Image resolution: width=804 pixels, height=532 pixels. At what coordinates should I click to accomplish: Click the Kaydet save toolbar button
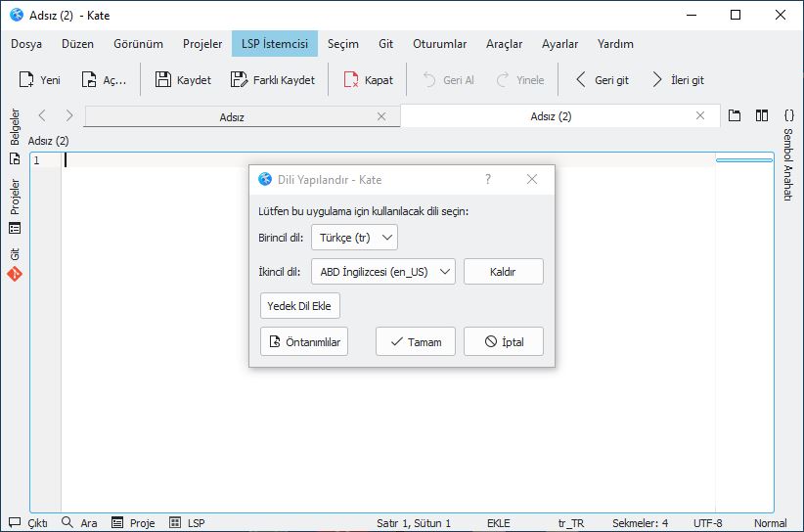[183, 80]
